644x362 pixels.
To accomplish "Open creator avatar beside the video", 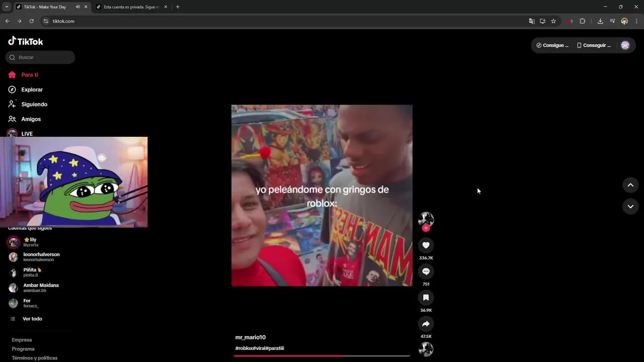I will [426, 219].
